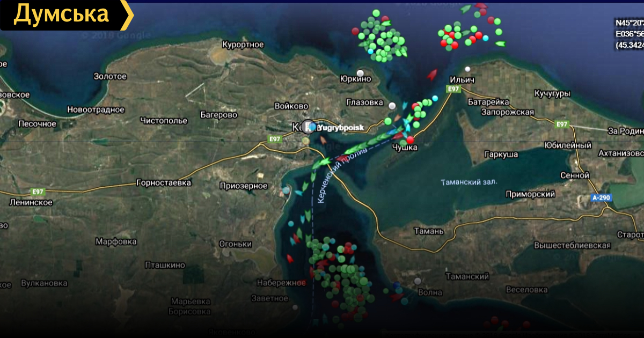Select the white marker above Волна
Image resolution: width=644 pixels, height=338 pixels.
click(418, 281)
